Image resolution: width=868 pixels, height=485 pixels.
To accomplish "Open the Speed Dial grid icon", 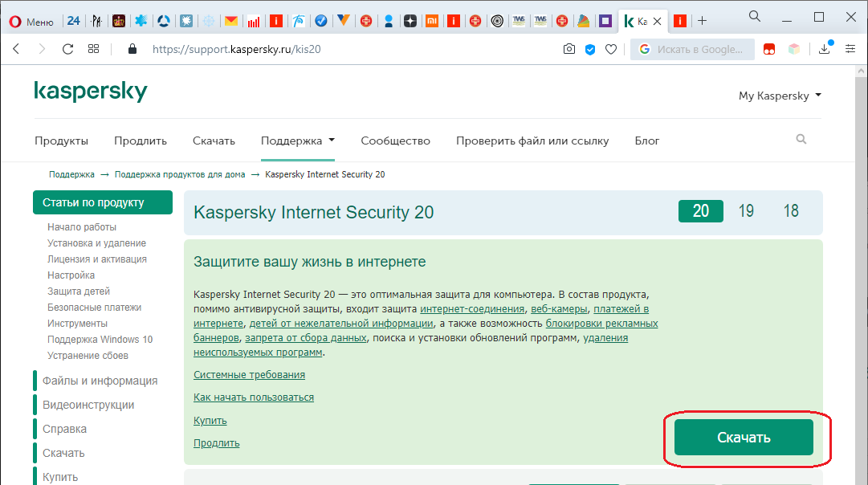I will [x=94, y=49].
